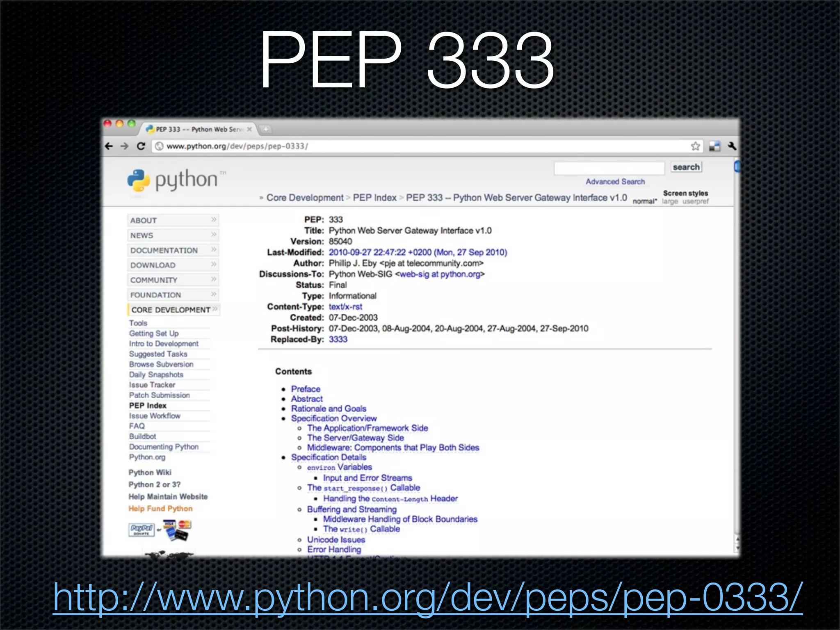This screenshot has width=840, height=630.
Task: Click the search button
Action: 686,167
